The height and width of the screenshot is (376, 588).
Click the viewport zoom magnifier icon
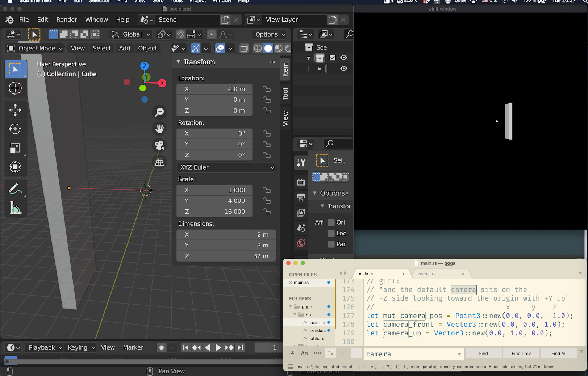(x=159, y=112)
